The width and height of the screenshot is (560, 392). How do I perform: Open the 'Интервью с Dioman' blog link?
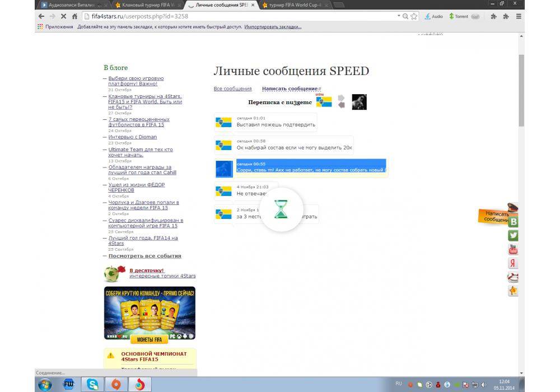133,137
